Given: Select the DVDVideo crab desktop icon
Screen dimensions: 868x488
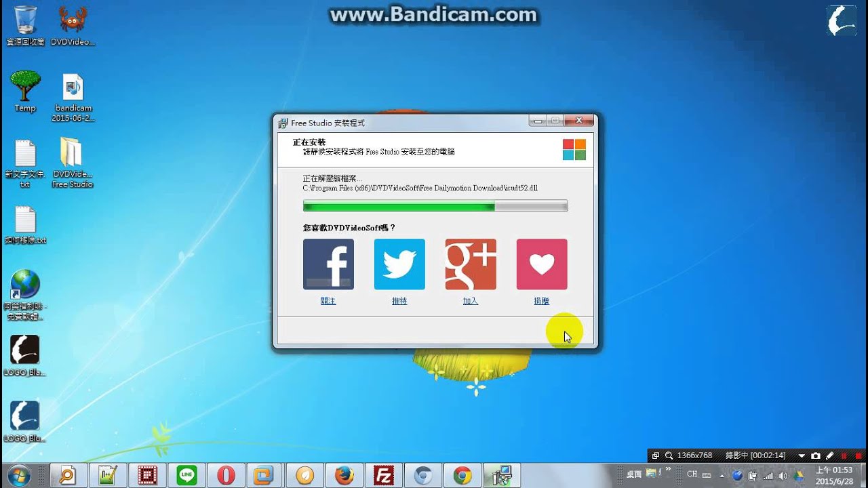Looking at the screenshot, I should 73,25.
